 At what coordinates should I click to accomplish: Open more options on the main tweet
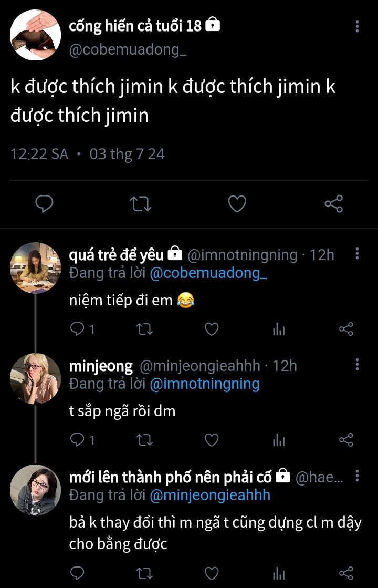pyautogui.click(x=358, y=26)
